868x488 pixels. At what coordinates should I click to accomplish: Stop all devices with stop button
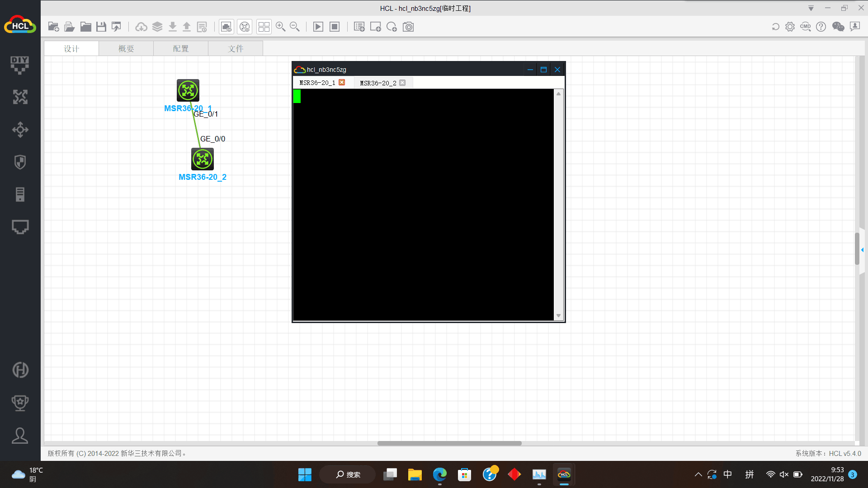335,27
